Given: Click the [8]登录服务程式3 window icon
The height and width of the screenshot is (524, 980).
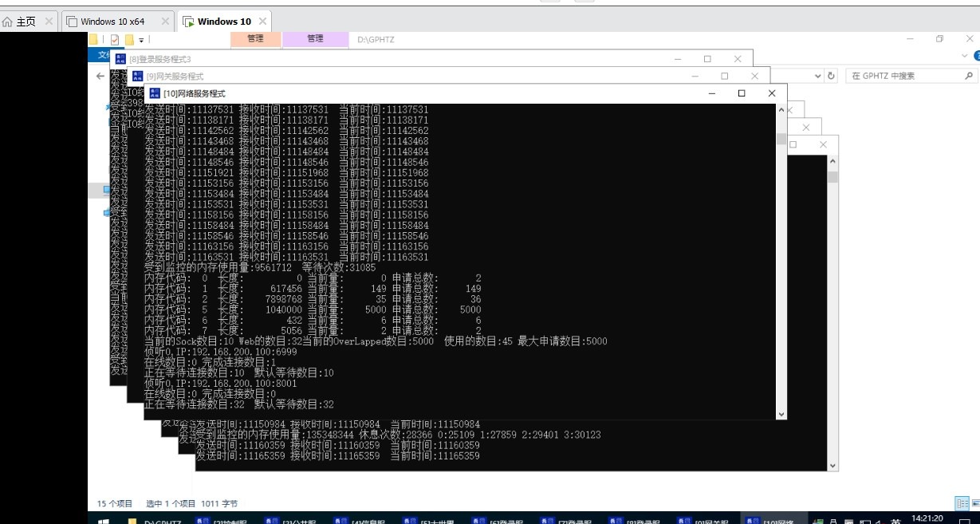Looking at the screenshot, I should [x=120, y=59].
